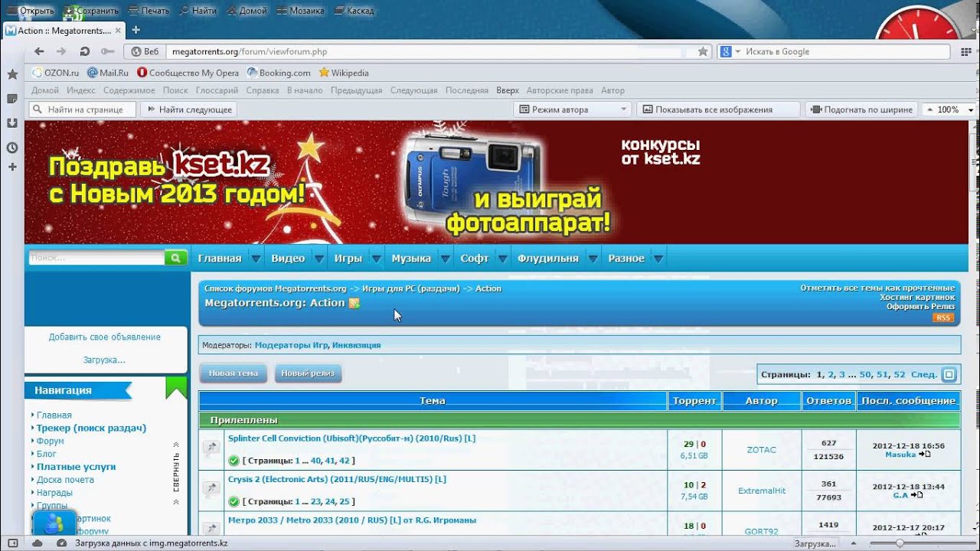Click Opera Turbo gauge icon in status bar
This screenshot has height=551, width=980.
tap(61, 543)
